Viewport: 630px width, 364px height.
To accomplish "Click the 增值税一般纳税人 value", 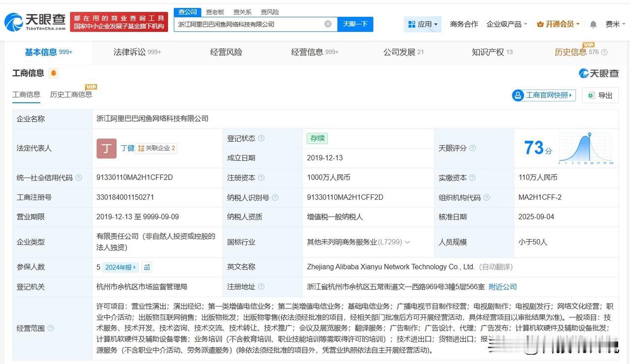I will [x=334, y=217].
